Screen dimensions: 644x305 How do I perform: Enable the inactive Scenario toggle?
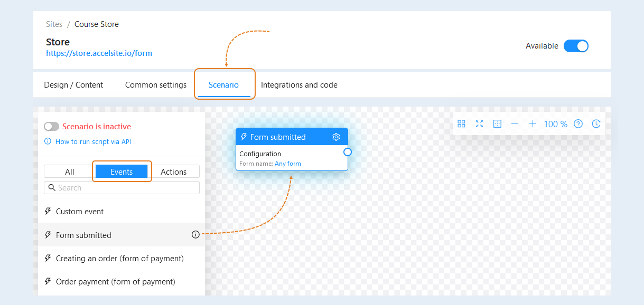point(52,127)
